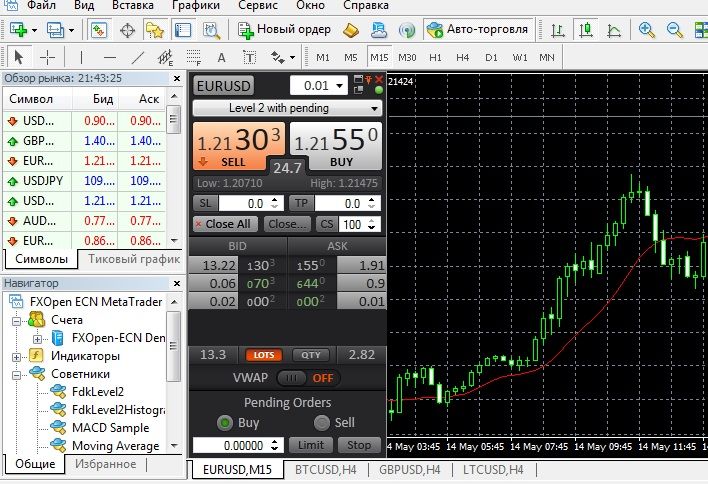Click the pending order price field

[232, 446]
